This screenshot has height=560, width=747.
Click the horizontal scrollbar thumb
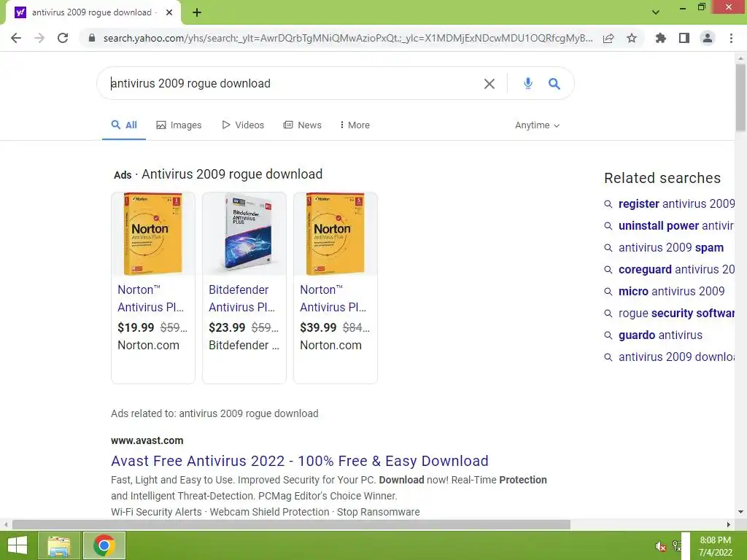291,525
